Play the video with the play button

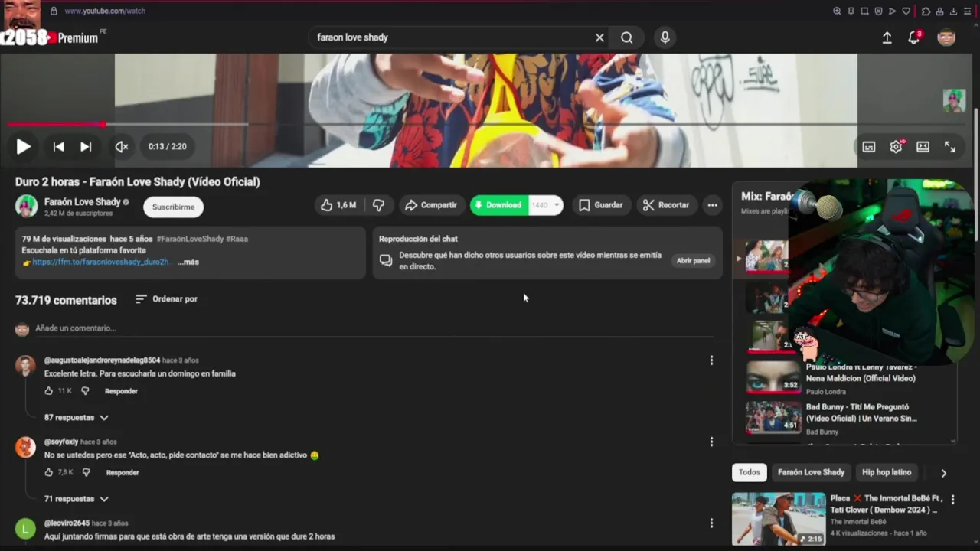[23, 146]
